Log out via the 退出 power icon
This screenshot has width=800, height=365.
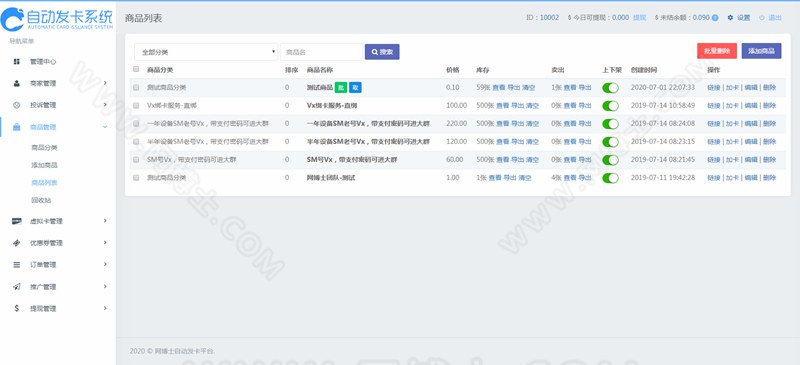coord(762,18)
